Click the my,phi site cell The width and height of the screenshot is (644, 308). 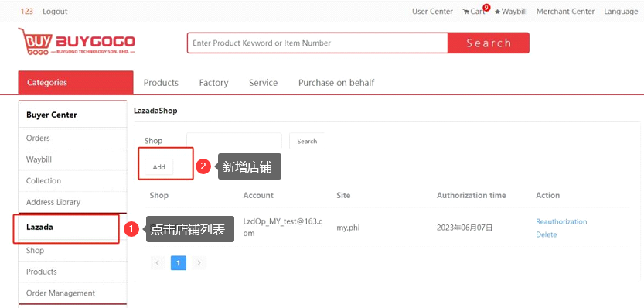click(348, 228)
